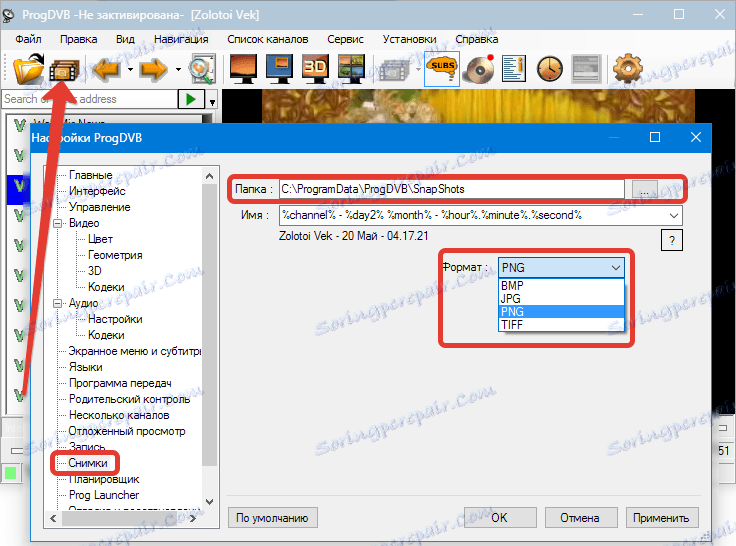Open the Файл menu
The image size is (736, 546).
(28, 39)
